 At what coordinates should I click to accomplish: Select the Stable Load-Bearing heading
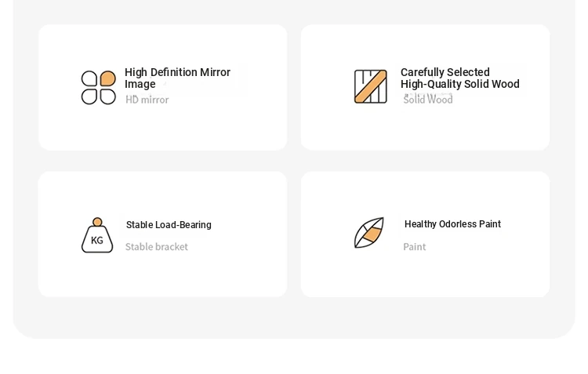pyautogui.click(x=169, y=225)
